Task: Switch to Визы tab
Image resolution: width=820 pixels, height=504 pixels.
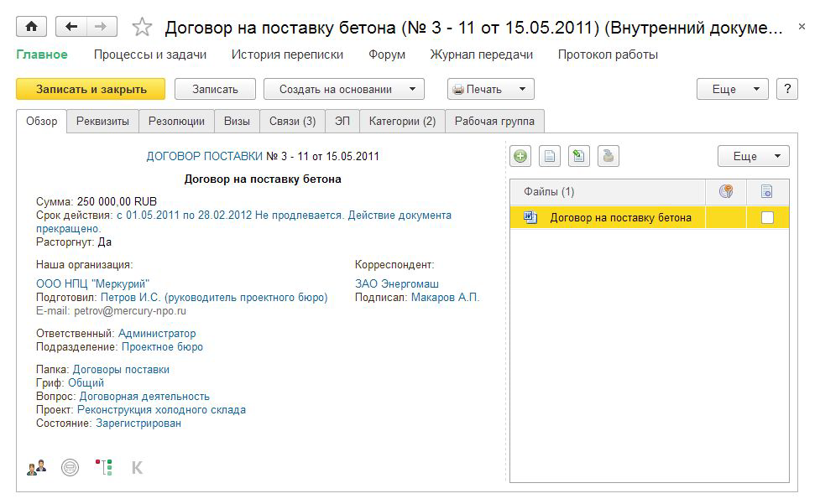Action: (x=237, y=121)
